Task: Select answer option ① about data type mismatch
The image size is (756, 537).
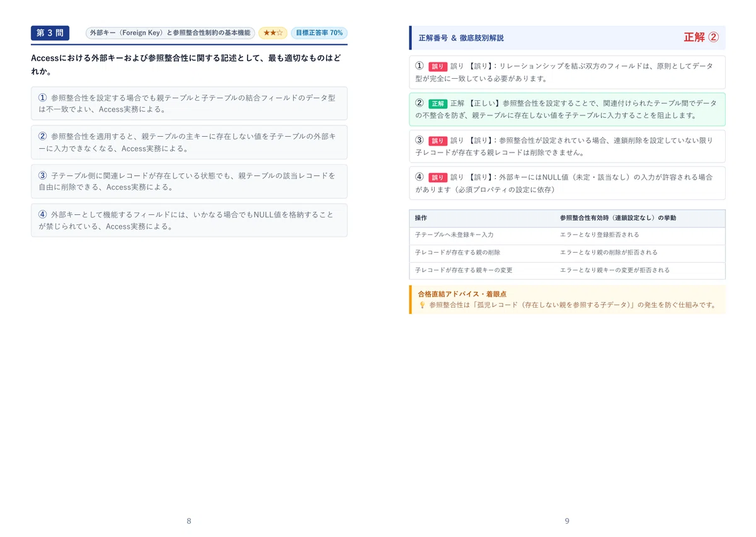Action: coord(189,103)
